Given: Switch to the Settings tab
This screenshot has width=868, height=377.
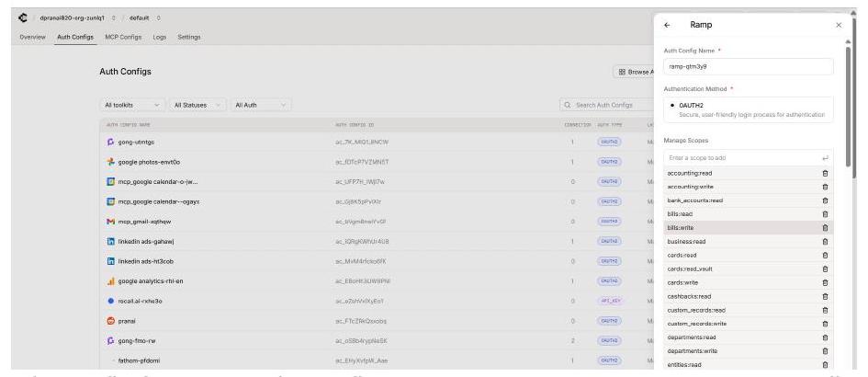Looking at the screenshot, I should click(x=189, y=37).
